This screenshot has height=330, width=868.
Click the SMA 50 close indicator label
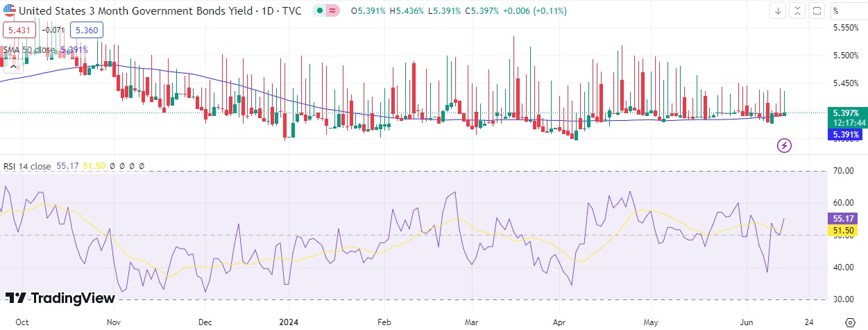[31, 49]
